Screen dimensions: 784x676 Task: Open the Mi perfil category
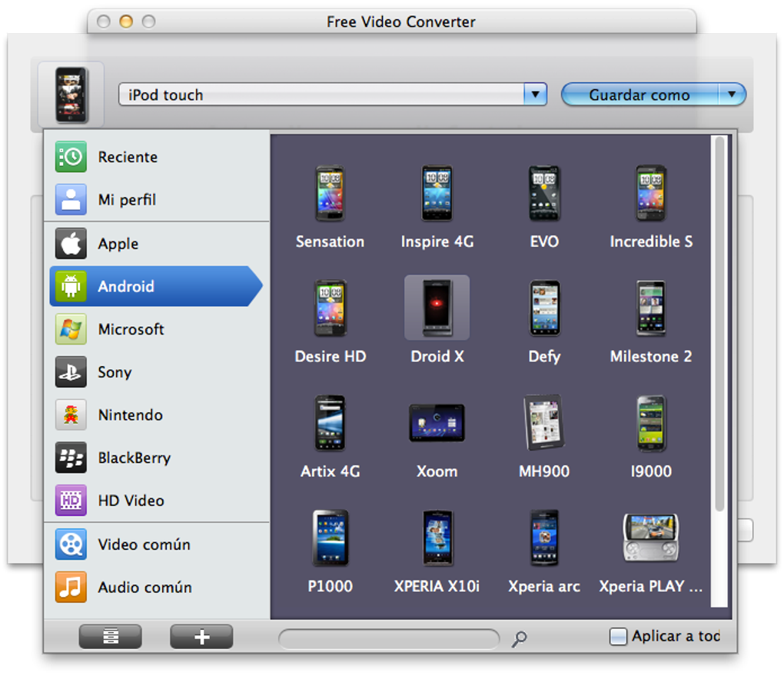[x=157, y=199]
